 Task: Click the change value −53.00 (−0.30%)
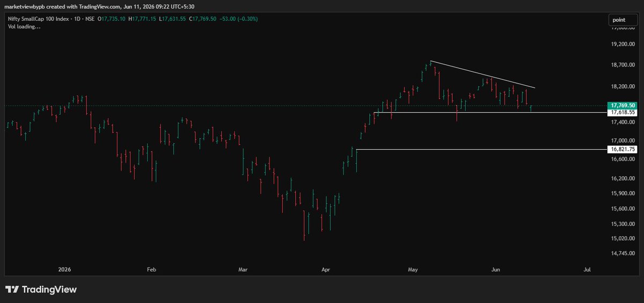coord(239,19)
